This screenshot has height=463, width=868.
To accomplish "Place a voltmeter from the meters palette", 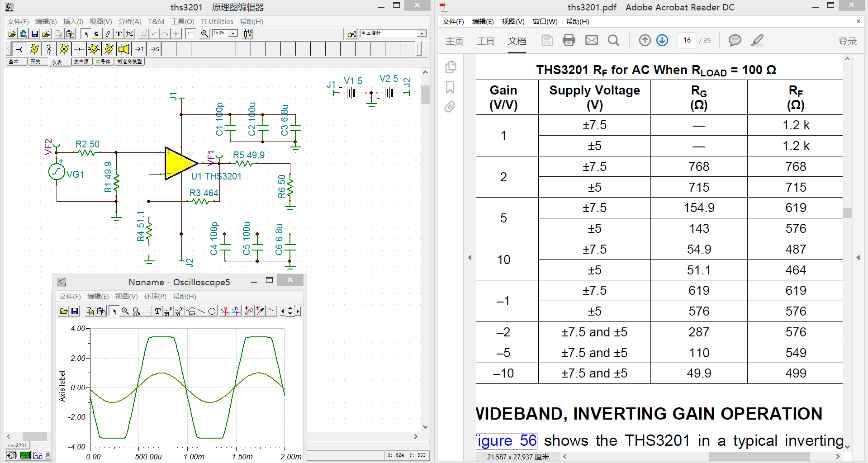I will pyautogui.click(x=34, y=49).
